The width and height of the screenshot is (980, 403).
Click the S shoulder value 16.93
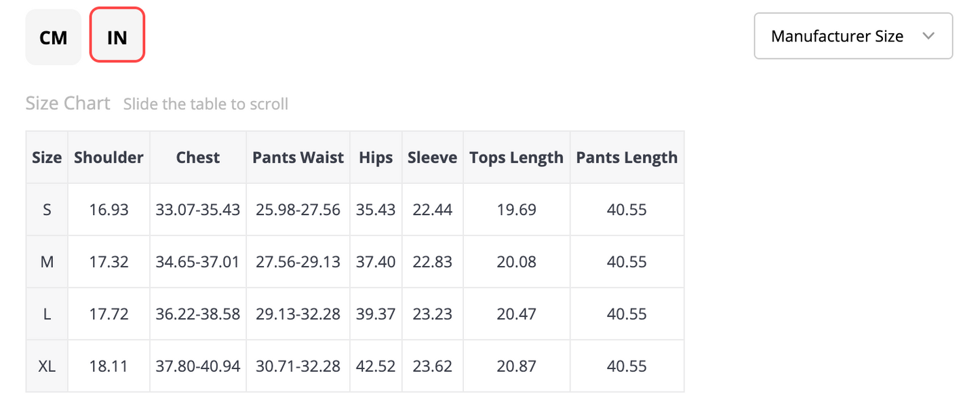109,210
